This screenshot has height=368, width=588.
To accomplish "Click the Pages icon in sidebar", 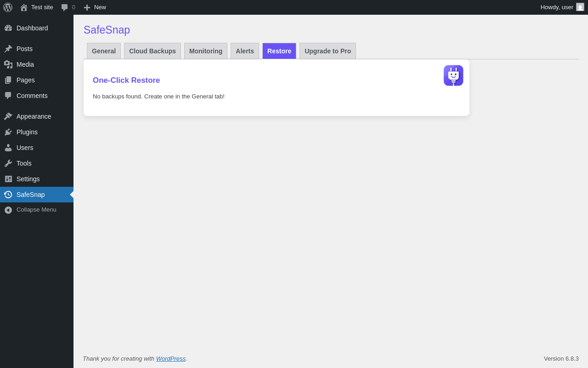I will tap(8, 80).
